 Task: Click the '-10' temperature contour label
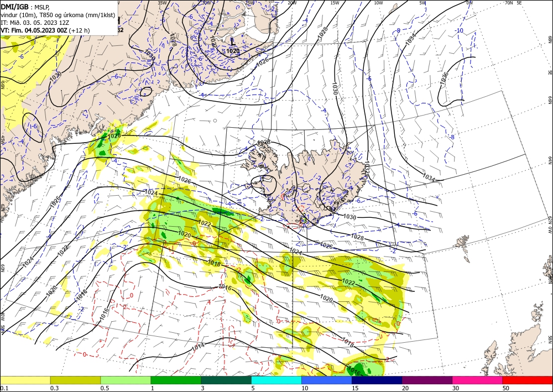click(x=460, y=30)
